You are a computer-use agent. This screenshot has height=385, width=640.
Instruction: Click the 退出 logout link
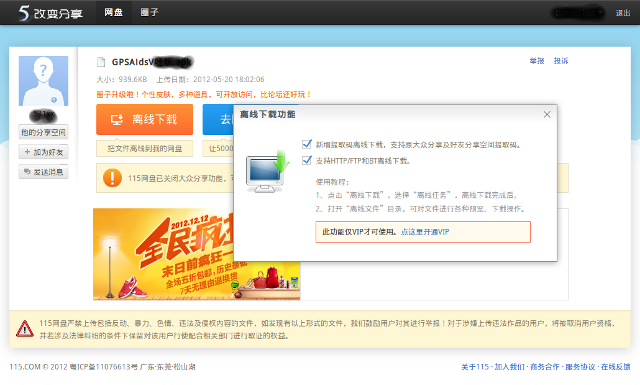[x=623, y=13]
